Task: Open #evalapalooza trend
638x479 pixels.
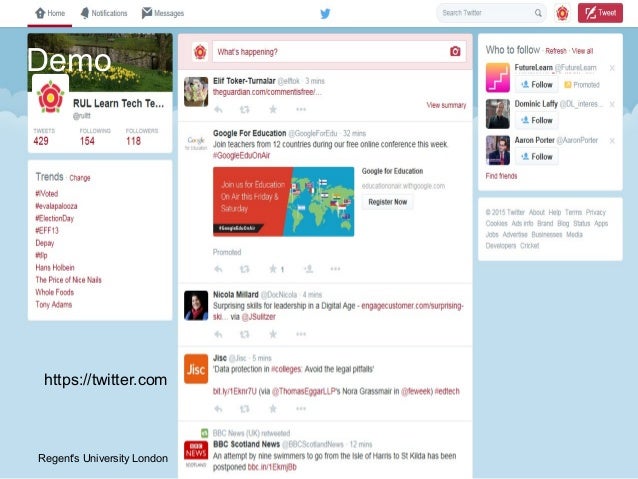Action: coord(56,206)
